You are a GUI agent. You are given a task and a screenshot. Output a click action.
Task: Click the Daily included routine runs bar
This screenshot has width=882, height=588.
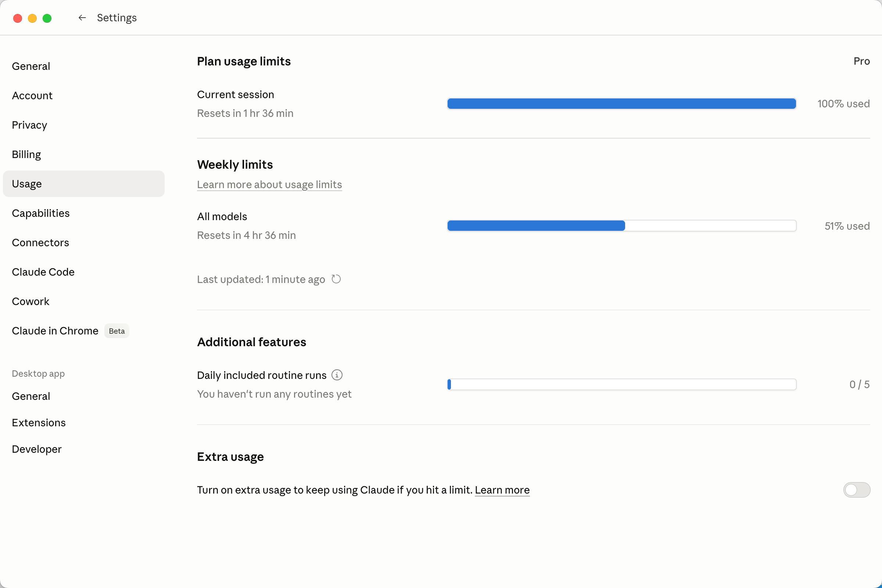pyautogui.click(x=621, y=384)
